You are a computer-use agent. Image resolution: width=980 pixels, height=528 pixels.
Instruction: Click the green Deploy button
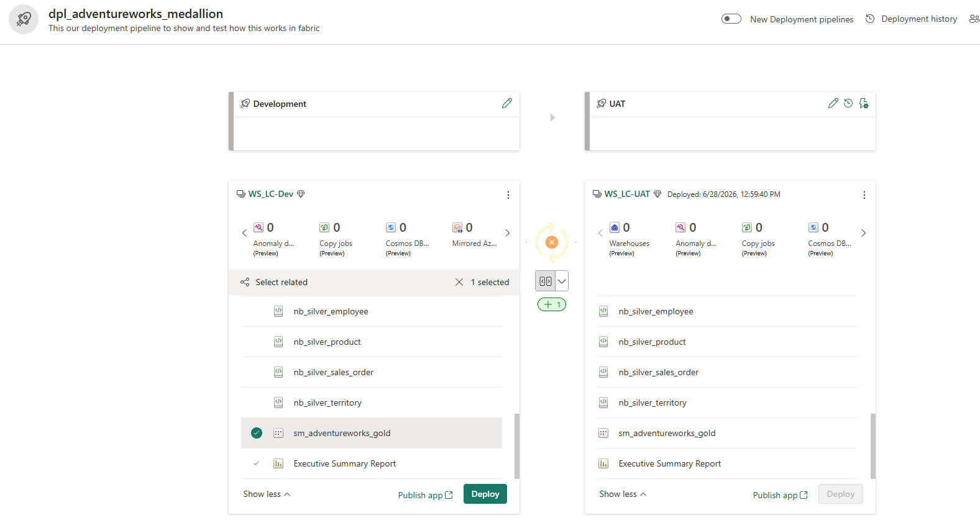pyautogui.click(x=485, y=494)
